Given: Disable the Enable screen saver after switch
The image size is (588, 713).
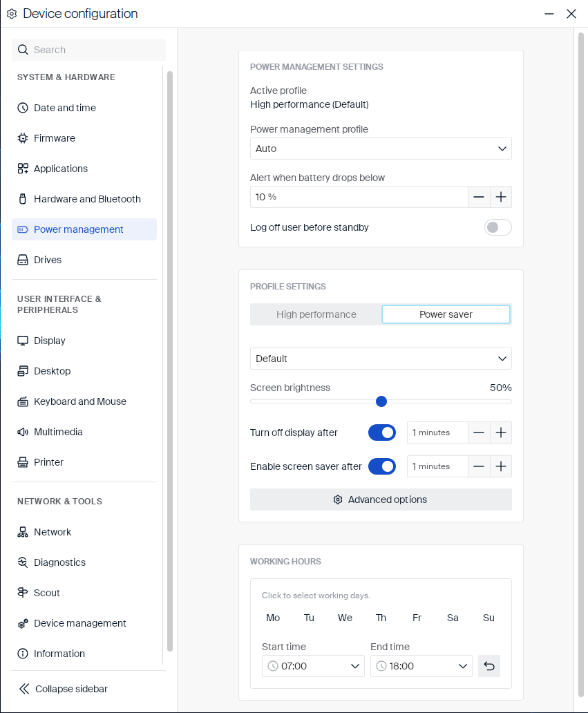Looking at the screenshot, I should 382,466.
